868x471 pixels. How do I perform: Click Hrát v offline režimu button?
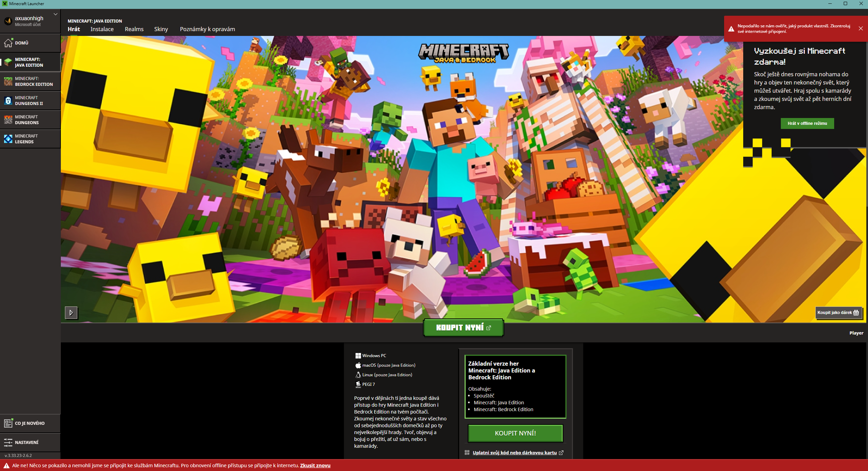[807, 123]
